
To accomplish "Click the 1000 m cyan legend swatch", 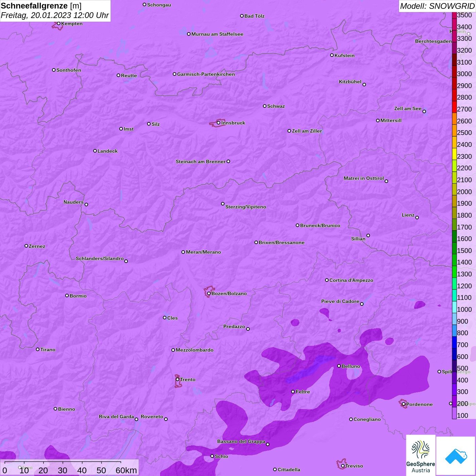I will point(454,307).
